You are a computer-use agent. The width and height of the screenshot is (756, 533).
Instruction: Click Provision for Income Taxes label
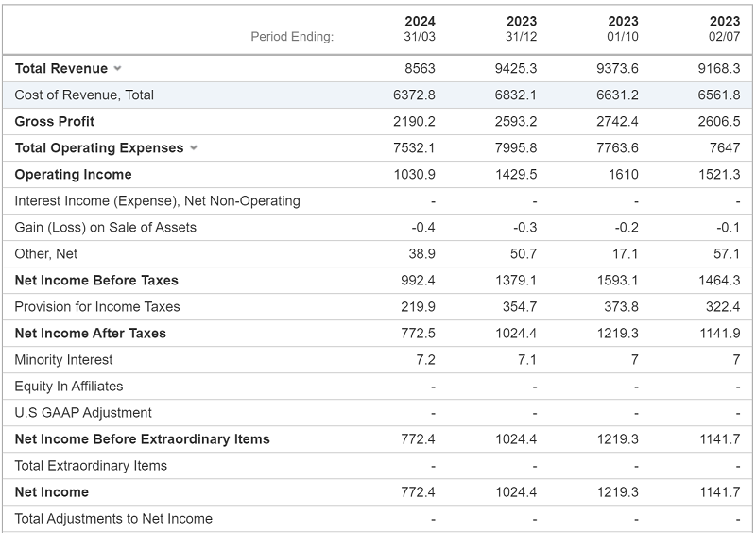(x=97, y=307)
